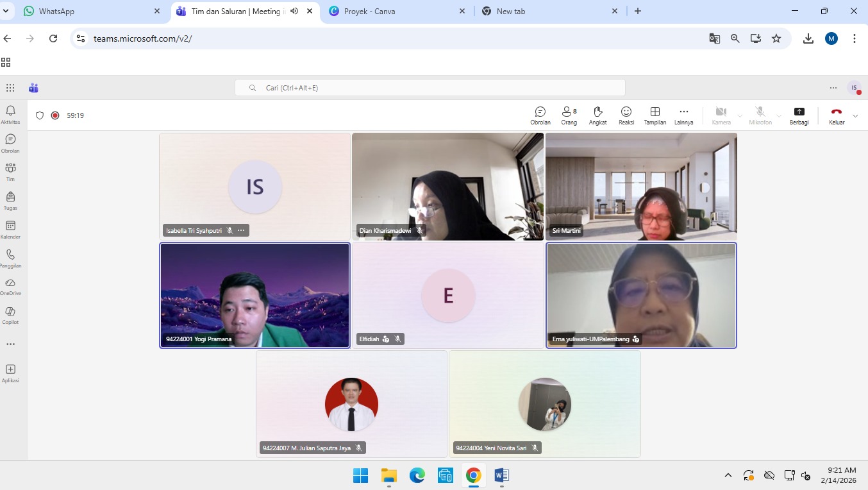
Task: Open Kalender in the left sidebar
Action: (x=10, y=230)
